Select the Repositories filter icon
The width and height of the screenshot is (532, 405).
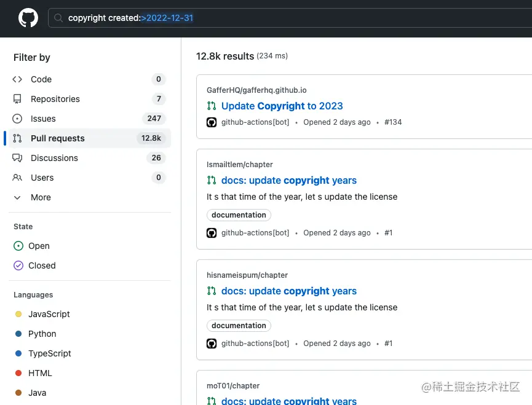tap(17, 99)
